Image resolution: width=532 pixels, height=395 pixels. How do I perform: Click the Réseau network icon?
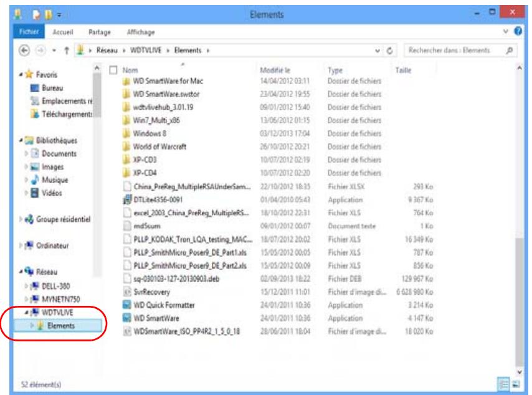[x=29, y=272]
